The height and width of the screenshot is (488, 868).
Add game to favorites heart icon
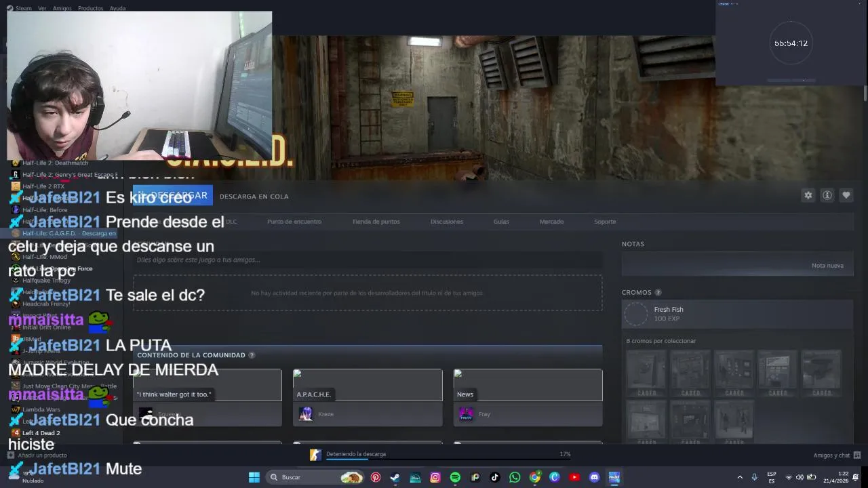click(846, 195)
